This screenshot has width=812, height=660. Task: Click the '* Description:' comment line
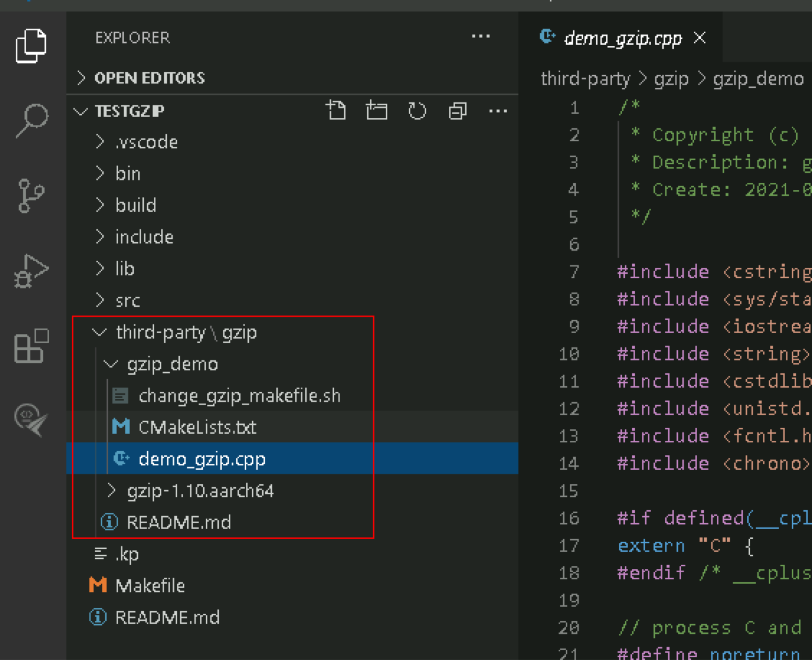[721, 162]
